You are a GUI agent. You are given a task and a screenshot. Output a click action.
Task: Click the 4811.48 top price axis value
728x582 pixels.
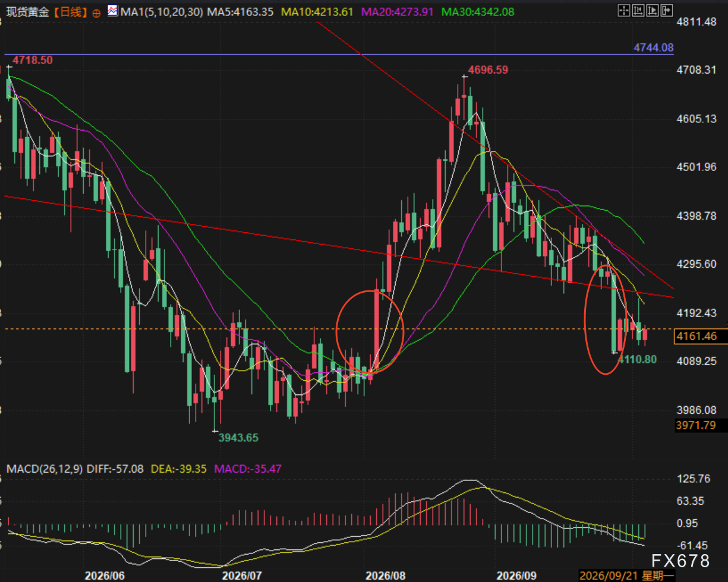[x=696, y=22]
